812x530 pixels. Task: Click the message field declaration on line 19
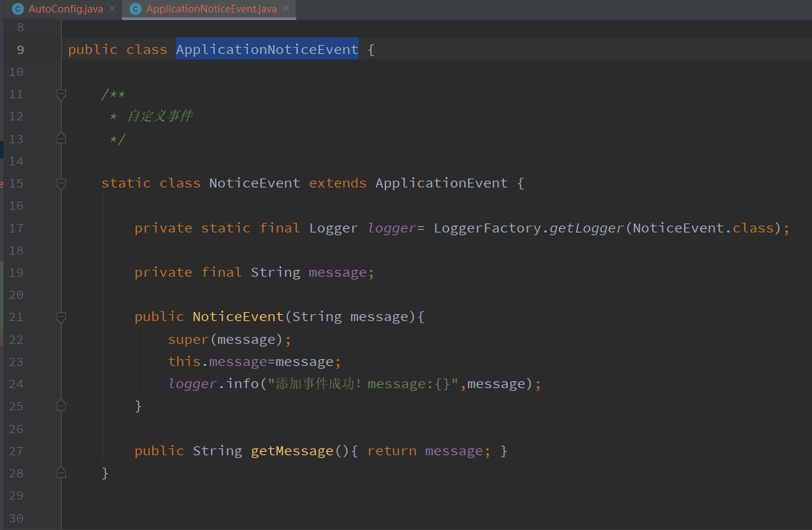(337, 273)
